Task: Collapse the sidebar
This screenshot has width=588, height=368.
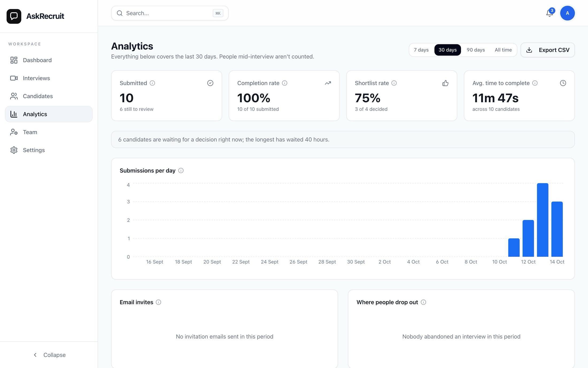Action: coord(49,355)
